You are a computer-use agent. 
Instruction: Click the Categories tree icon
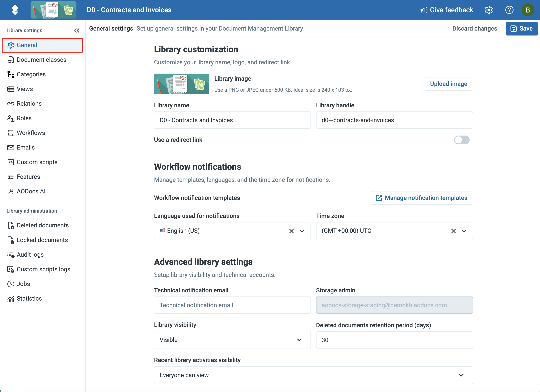tap(11, 74)
